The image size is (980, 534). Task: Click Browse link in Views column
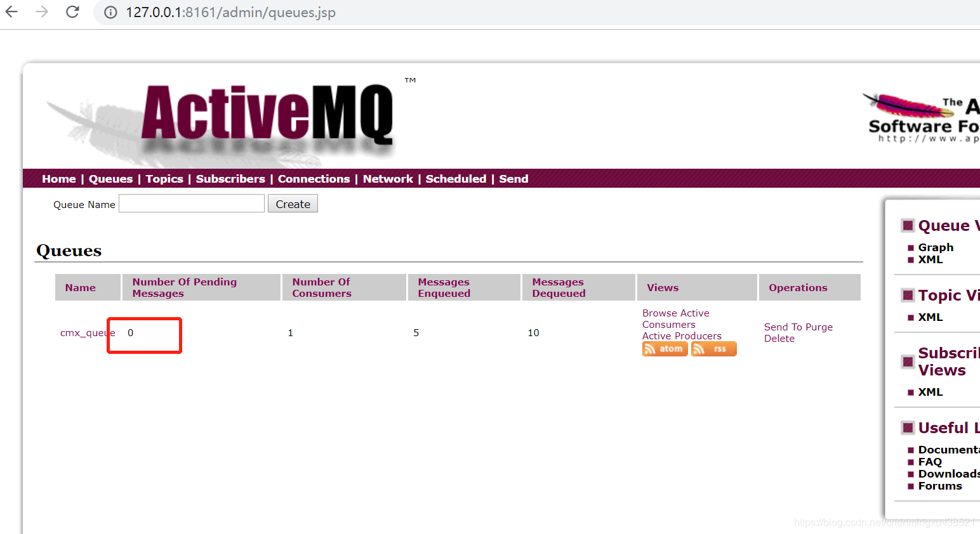659,313
